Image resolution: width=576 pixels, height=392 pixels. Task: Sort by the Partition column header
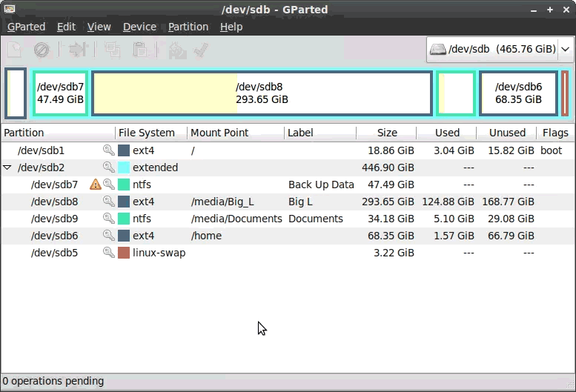[58, 133]
